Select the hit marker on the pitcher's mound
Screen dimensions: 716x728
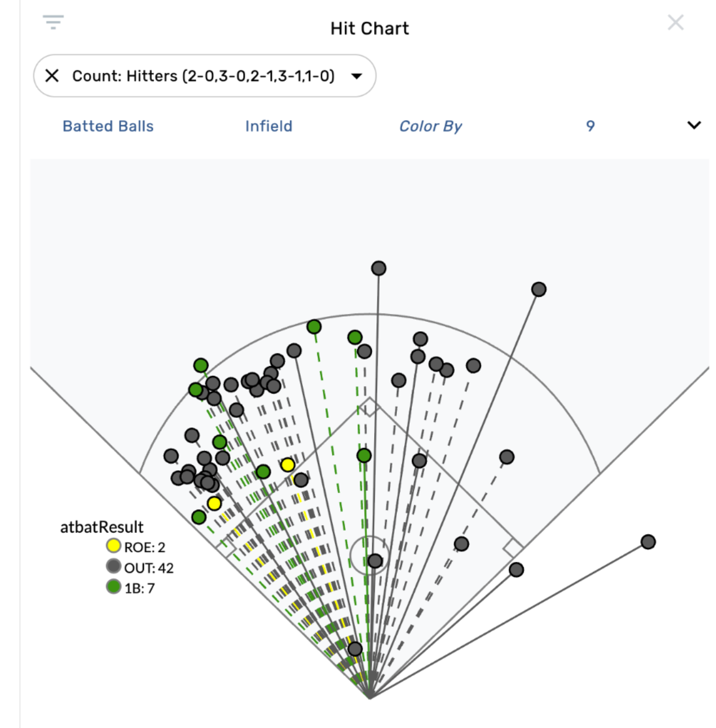click(x=374, y=561)
